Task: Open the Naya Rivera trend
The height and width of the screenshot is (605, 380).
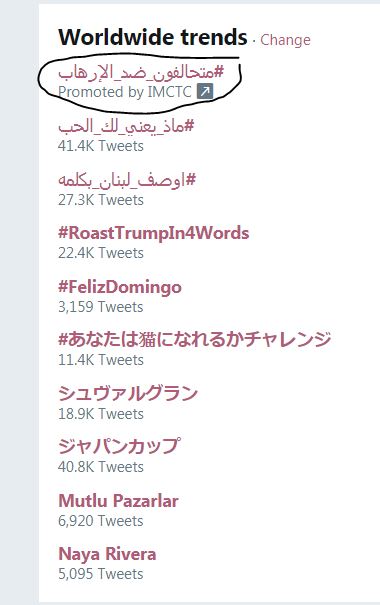Action: pyautogui.click(x=107, y=554)
